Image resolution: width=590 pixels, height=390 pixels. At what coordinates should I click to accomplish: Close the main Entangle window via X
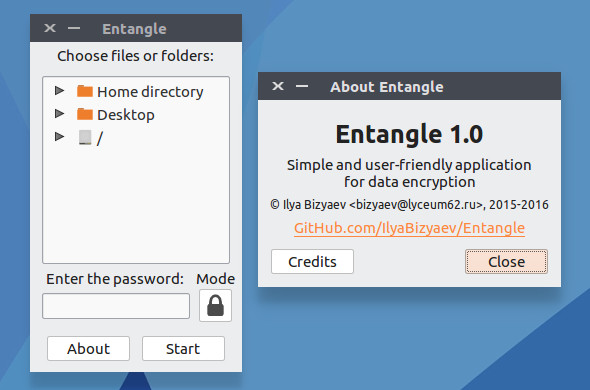click(50, 28)
